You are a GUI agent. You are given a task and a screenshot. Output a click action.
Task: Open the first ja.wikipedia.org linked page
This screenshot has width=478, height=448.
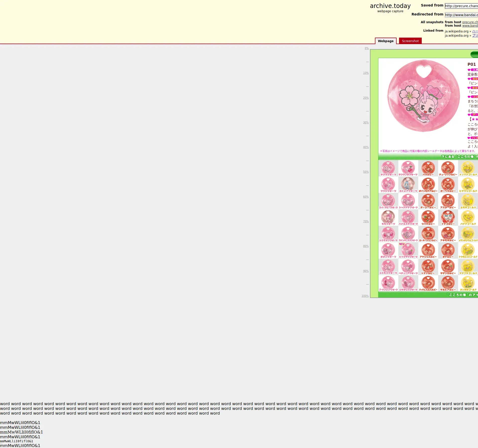pyautogui.click(x=475, y=31)
